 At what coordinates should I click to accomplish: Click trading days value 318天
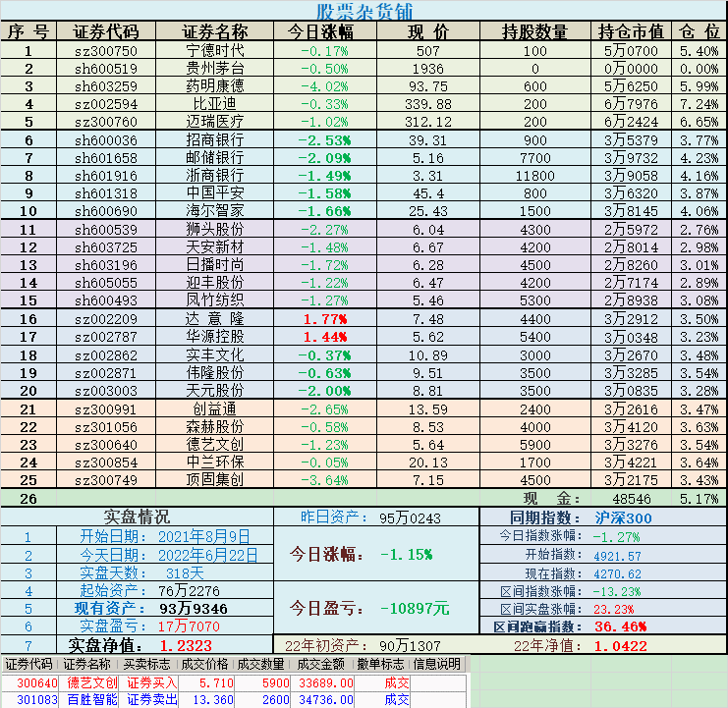coord(185,573)
